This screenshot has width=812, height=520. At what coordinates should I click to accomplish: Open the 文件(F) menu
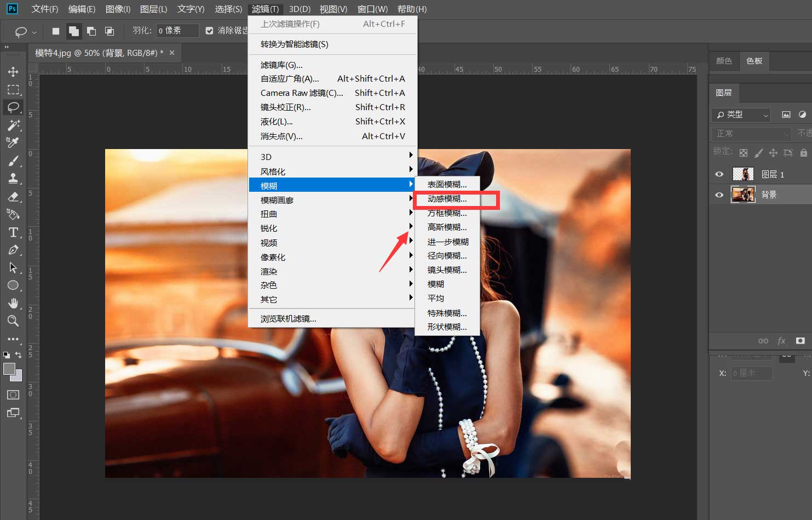(45, 9)
